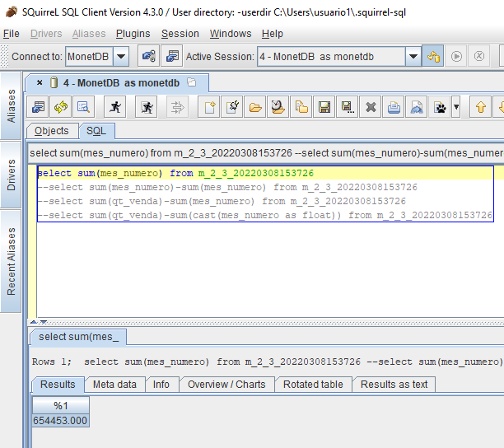Open the SQL history combo box
This screenshot has width=504, height=448.
point(265,152)
